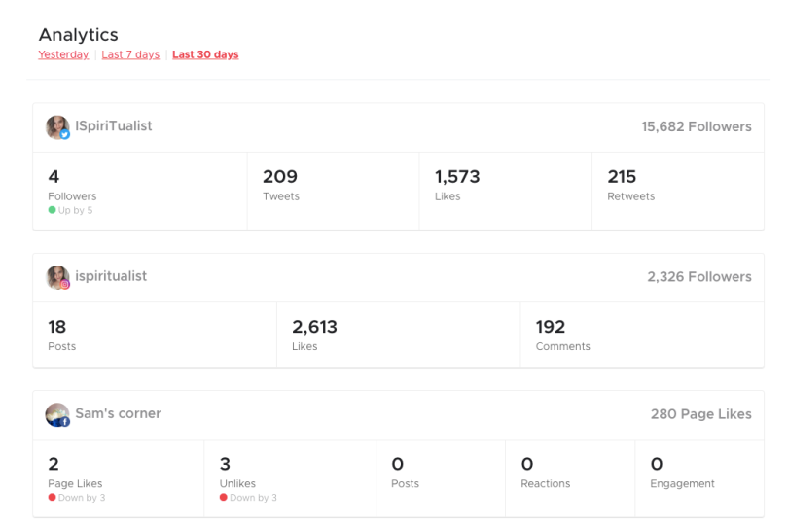
Task: Click the 2,326 Followers count
Action: (698, 277)
